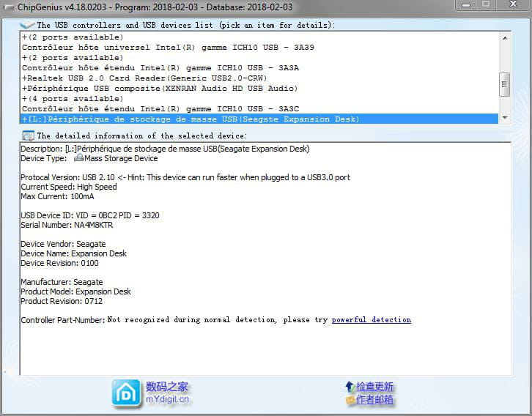Click the Manufacturer: Seagate line
532x416 pixels.
coord(62,282)
